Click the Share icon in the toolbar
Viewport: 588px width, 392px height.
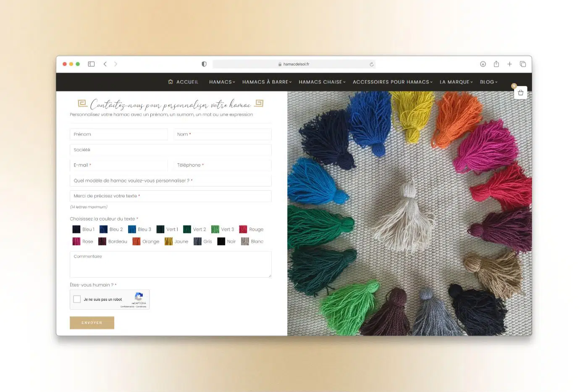[496, 64]
